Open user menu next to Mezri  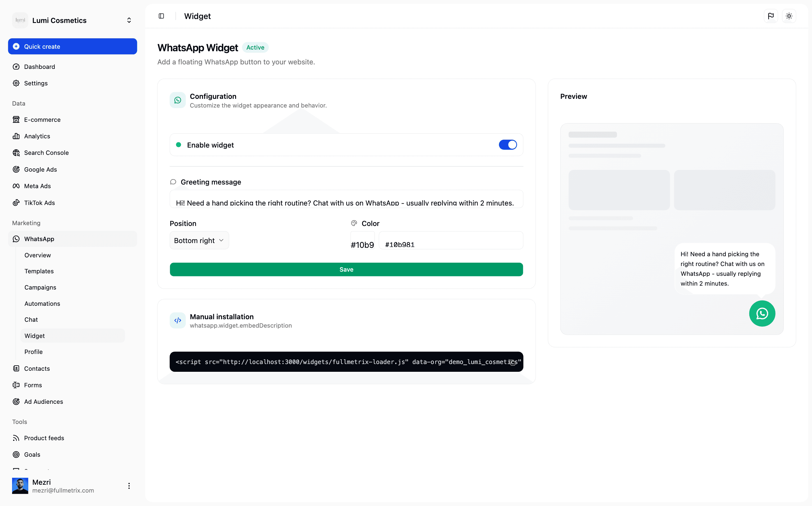[129, 486]
